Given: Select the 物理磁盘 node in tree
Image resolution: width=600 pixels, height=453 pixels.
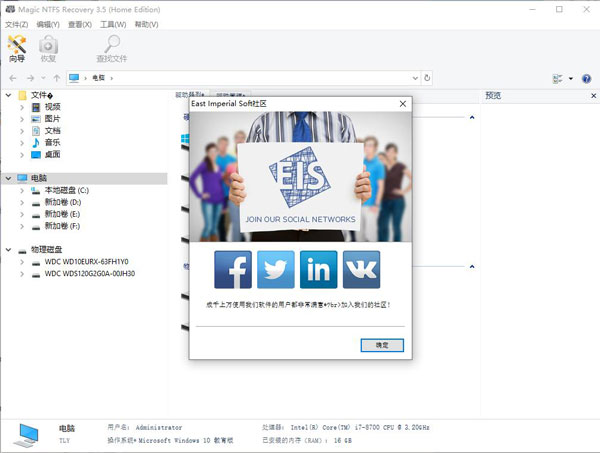Looking at the screenshot, I should coord(46,249).
